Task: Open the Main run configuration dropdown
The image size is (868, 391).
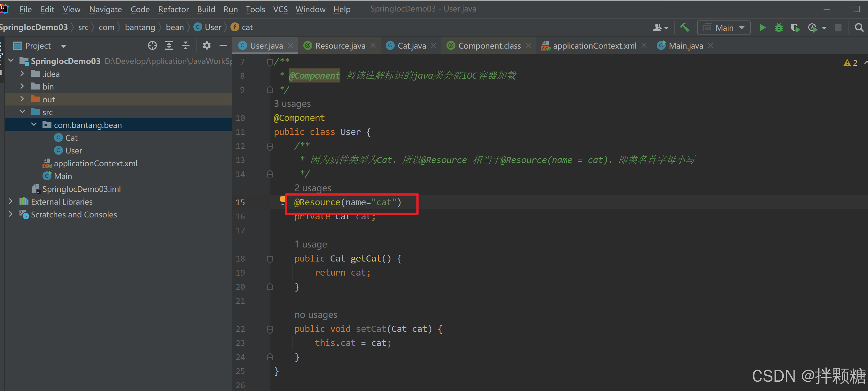Action: coord(724,27)
